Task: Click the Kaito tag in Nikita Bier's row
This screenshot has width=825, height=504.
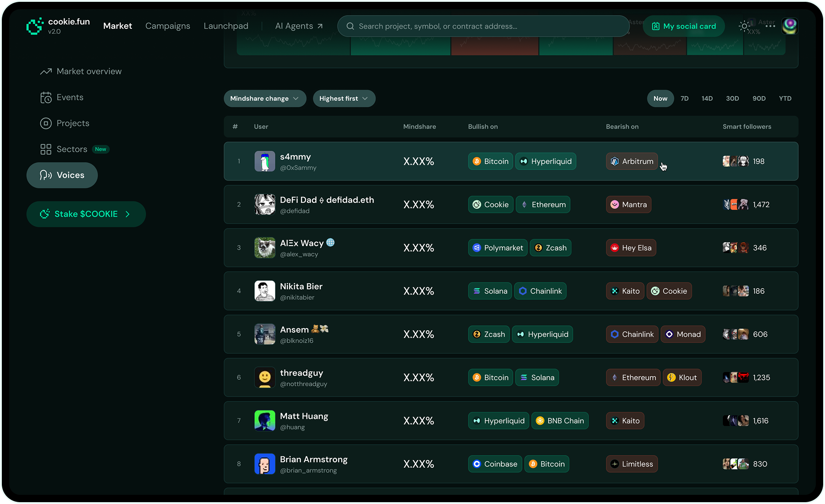Action: (x=625, y=291)
